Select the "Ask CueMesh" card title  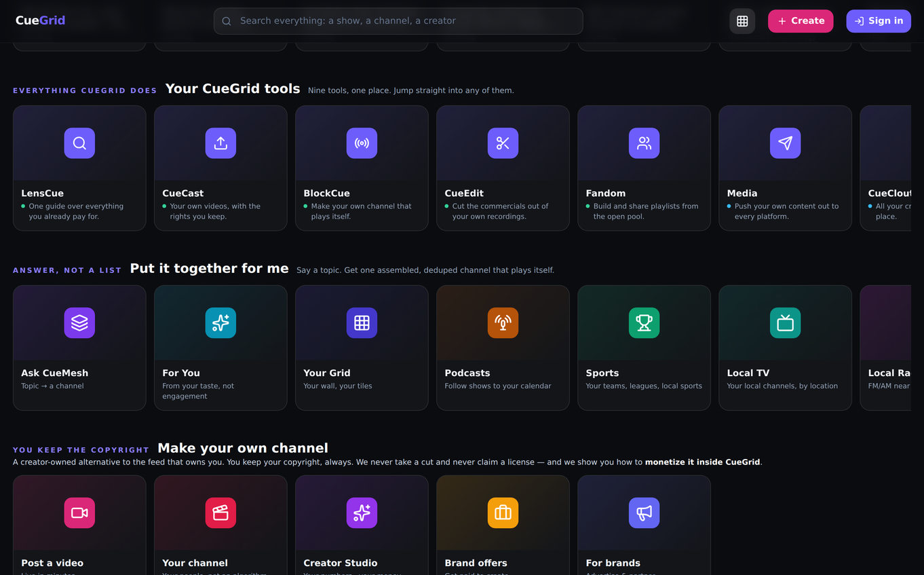tap(54, 373)
